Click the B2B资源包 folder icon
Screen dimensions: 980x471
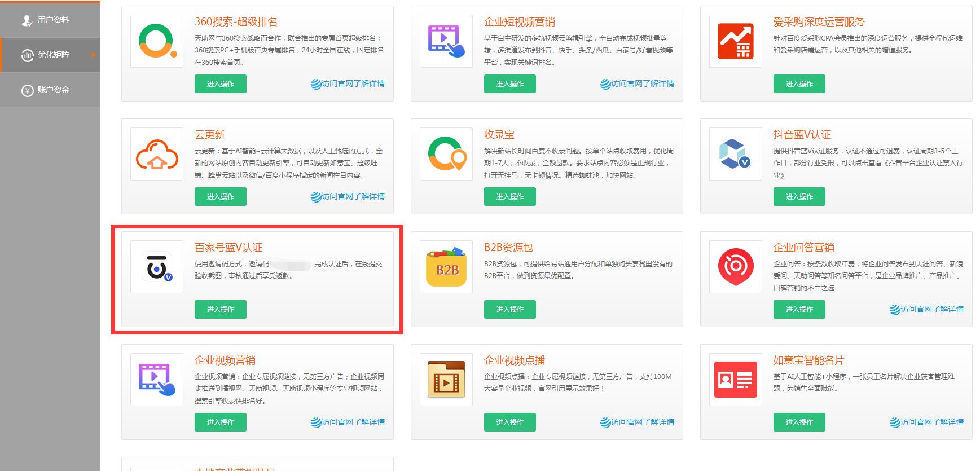[x=446, y=267]
